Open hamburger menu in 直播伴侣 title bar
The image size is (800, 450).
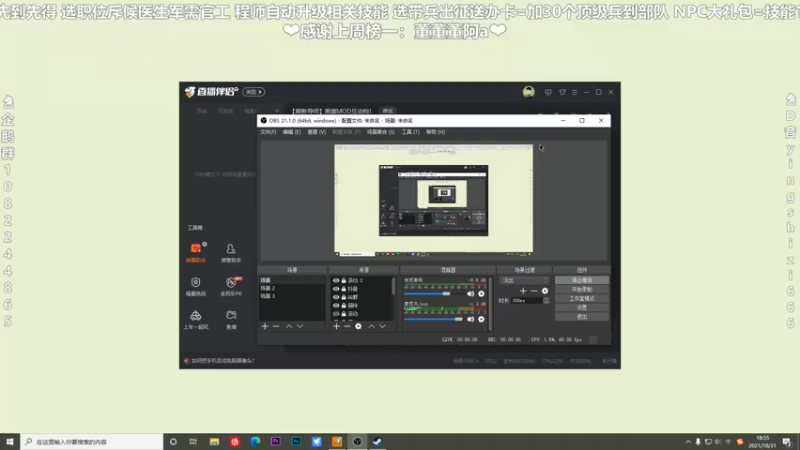pyautogui.click(x=574, y=92)
